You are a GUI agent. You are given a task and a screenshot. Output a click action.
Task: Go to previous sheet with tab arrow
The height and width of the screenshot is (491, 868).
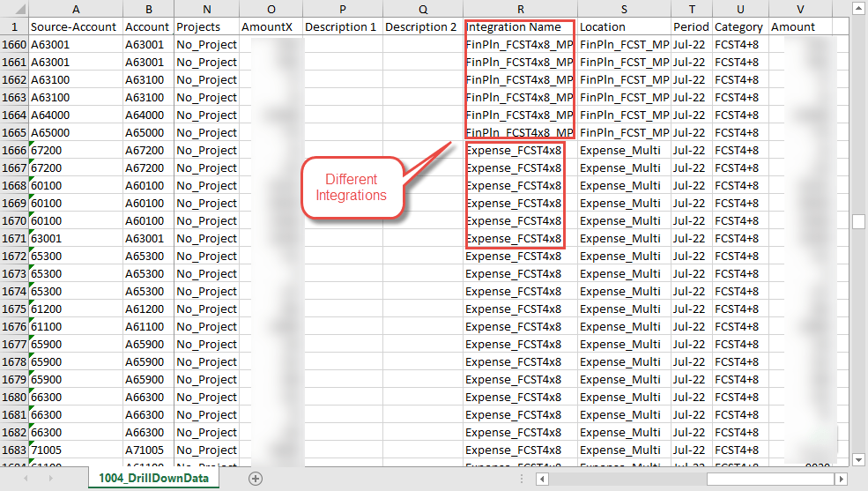pos(27,479)
